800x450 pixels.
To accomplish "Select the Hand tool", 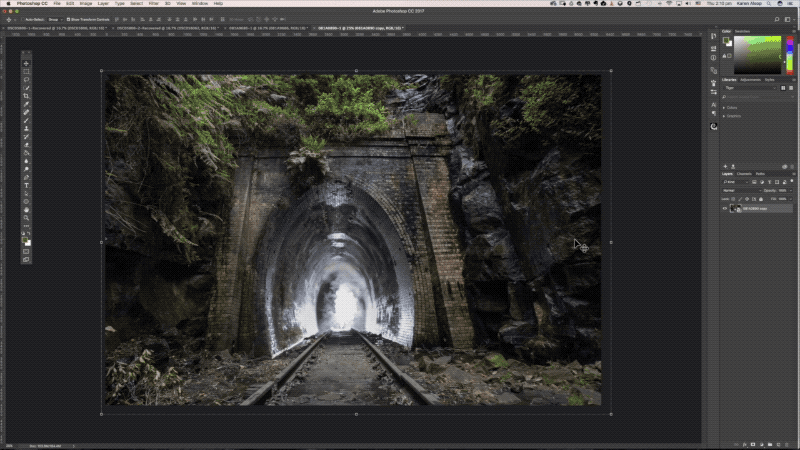I will (26, 210).
